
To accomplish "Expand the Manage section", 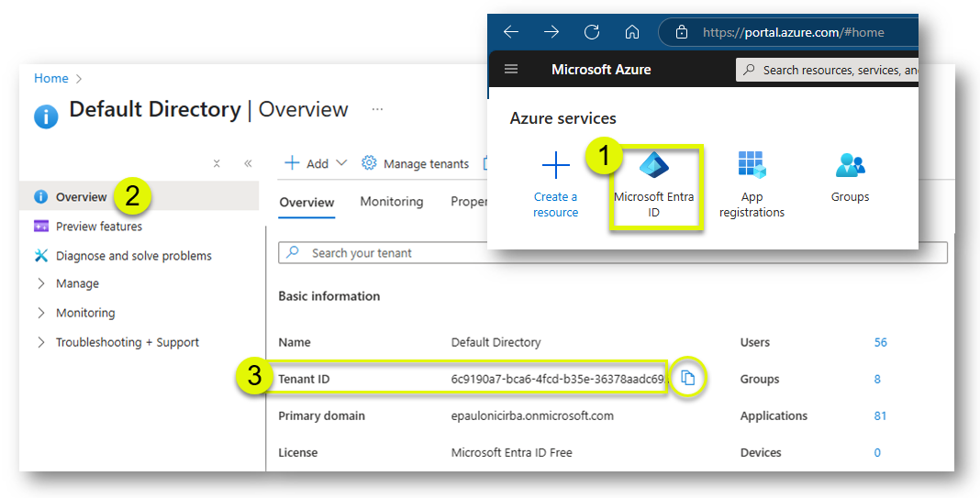I will (68, 283).
